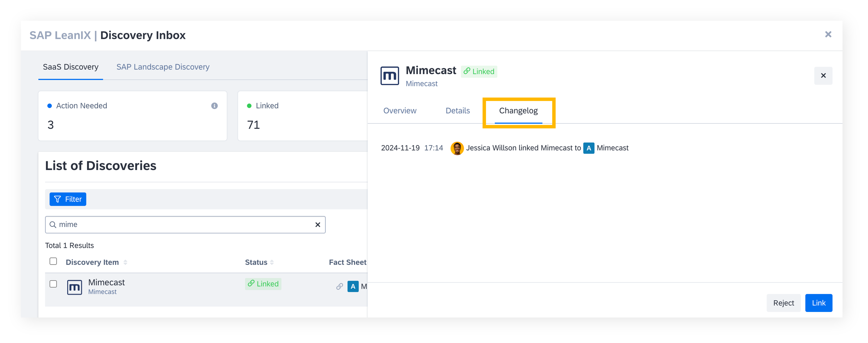
Task: Click the Mimecast vendor link under title
Action: tap(421, 84)
